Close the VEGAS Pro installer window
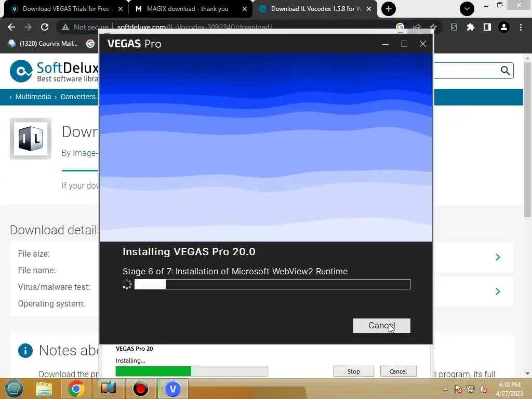 (x=423, y=44)
